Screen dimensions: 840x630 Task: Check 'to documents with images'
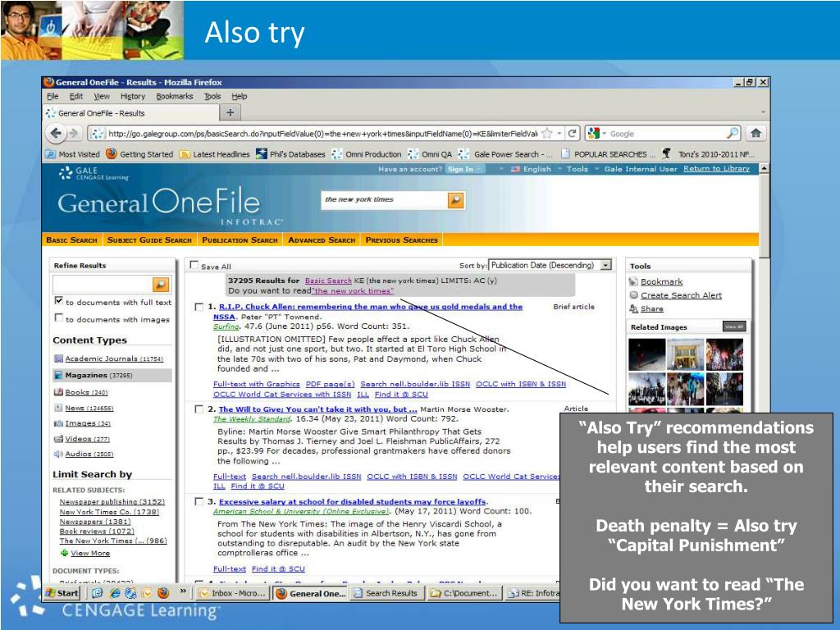tap(59, 317)
